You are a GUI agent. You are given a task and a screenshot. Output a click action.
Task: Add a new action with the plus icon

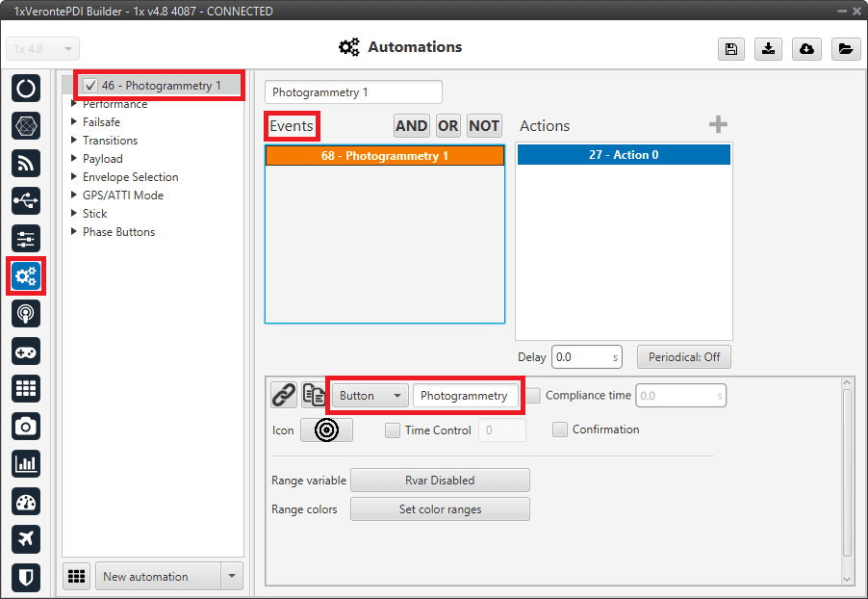pos(718,124)
